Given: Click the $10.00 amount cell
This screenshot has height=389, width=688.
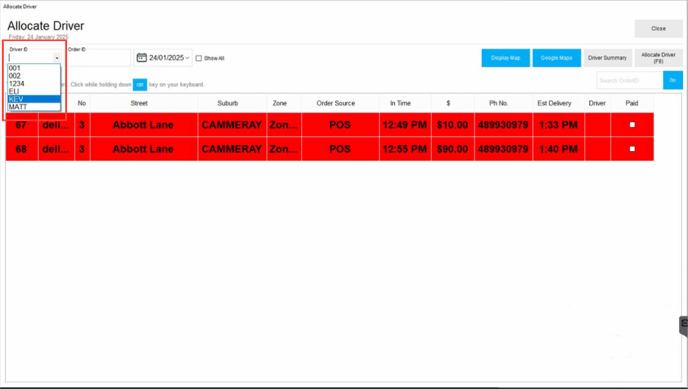Looking at the screenshot, I should pos(452,125).
